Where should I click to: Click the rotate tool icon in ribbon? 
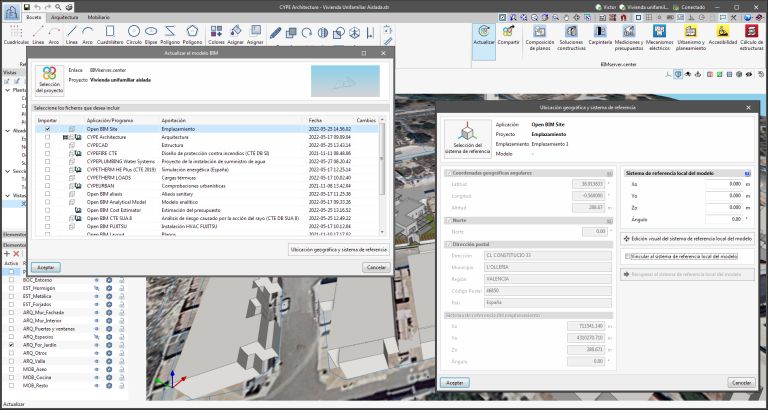click(x=307, y=33)
